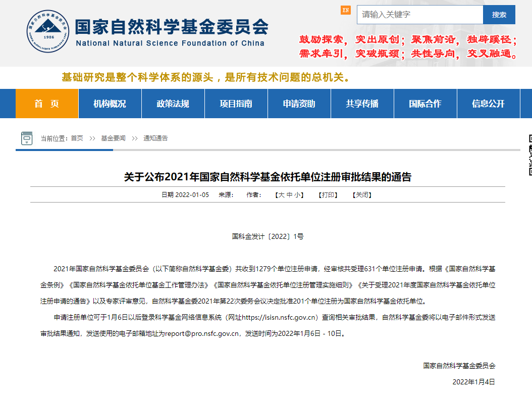Open the 首页 home menu tab
Image resolution: width=532 pixels, height=396 pixels.
tap(47, 104)
